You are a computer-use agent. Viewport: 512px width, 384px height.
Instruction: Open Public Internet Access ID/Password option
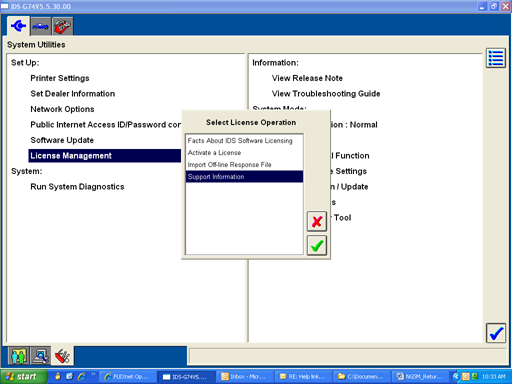pyautogui.click(x=105, y=125)
